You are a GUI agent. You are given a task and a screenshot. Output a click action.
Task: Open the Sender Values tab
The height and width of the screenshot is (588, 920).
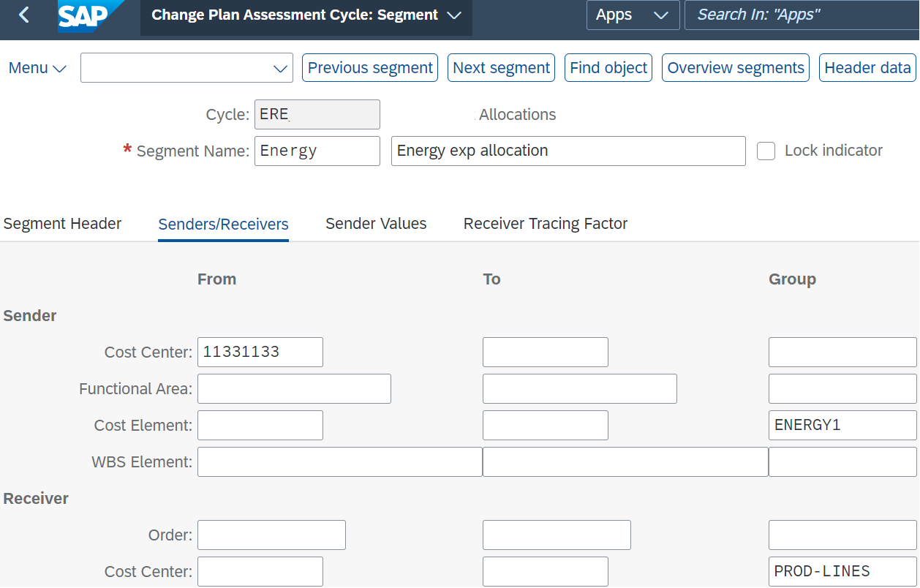tap(376, 224)
